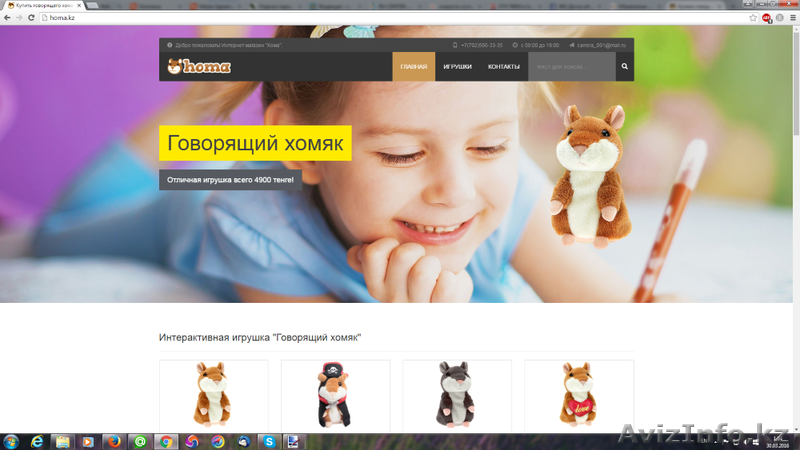Click the Интерактивная игрушка "Говорящий хомяк" heading
The image size is (800, 450).
pos(260,337)
